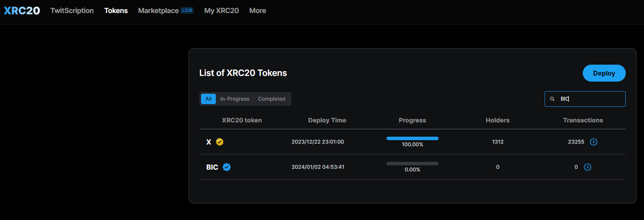This screenshot has width=644, height=220.
Task: Open the TwitScription page
Action: pyautogui.click(x=72, y=11)
